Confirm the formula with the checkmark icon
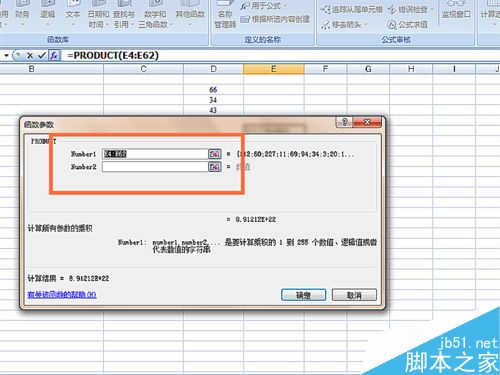The height and width of the screenshot is (375, 500). pyautogui.click(x=41, y=55)
